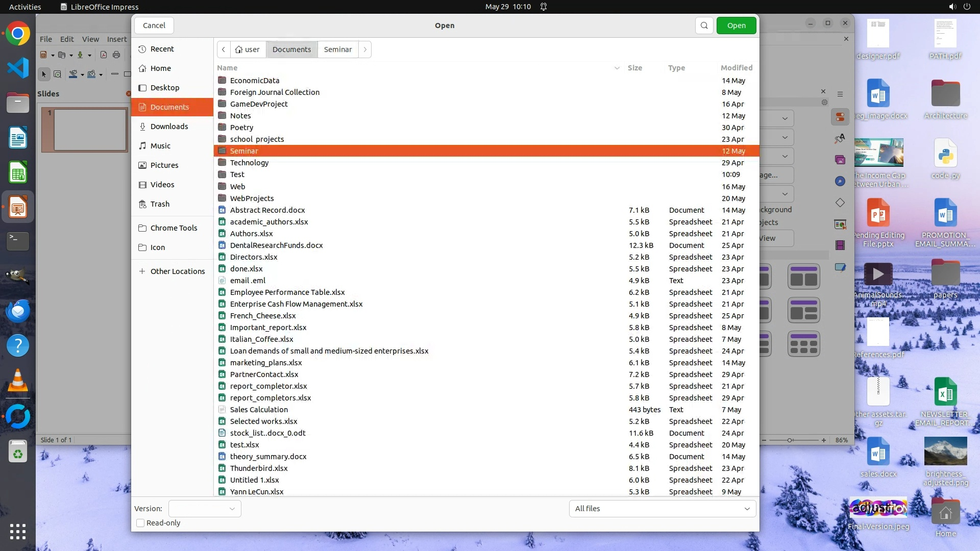Open the Edit menu in Impress
Image resolution: width=980 pixels, height=551 pixels.
click(x=67, y=39)
